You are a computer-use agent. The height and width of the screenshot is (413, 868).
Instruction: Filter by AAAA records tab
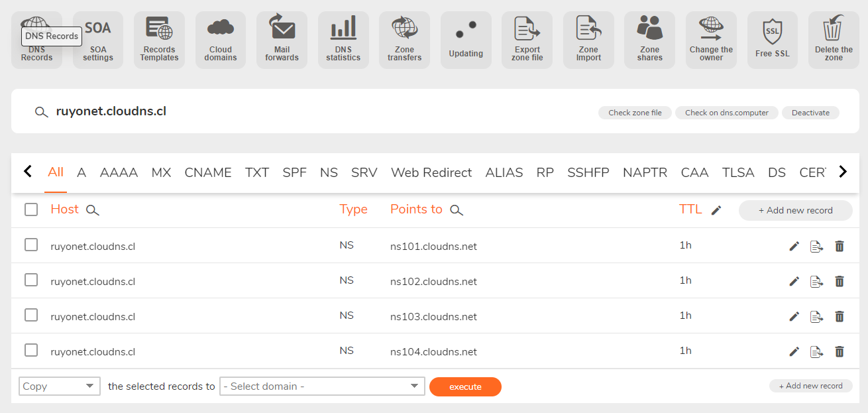coord(119,172)
